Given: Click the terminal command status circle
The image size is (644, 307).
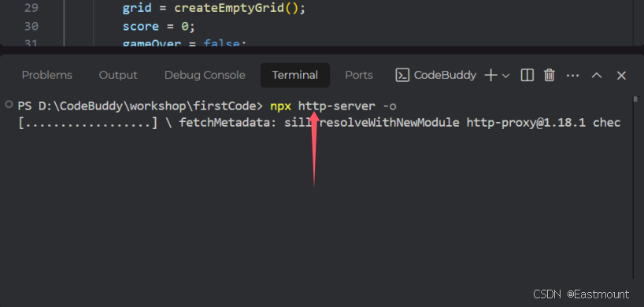Looking at the screenshot, I should point(9,105).
